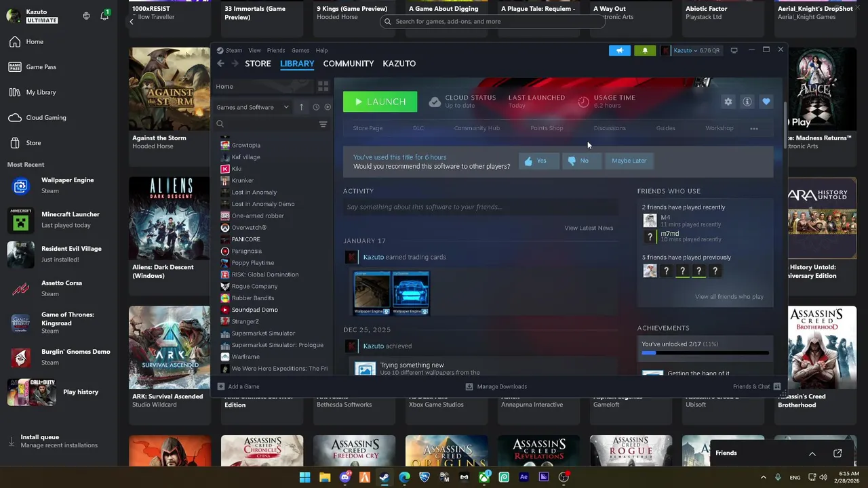Expand more links ellipsis next to Workshop
The height and width of the screenshot is (488, 868).
pos(754,128)
